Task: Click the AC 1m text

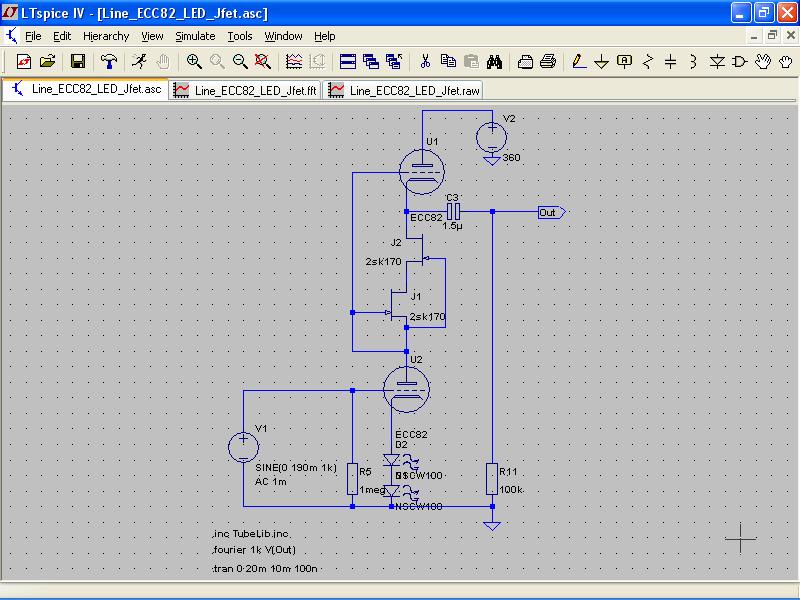Action: (270, 482)
